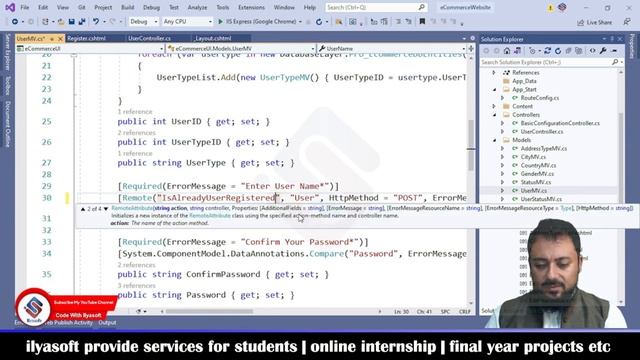This screenshot has height=360, width=640.
Task: Click the Collapse All icon in Solution Explorer
Action: 569,51
